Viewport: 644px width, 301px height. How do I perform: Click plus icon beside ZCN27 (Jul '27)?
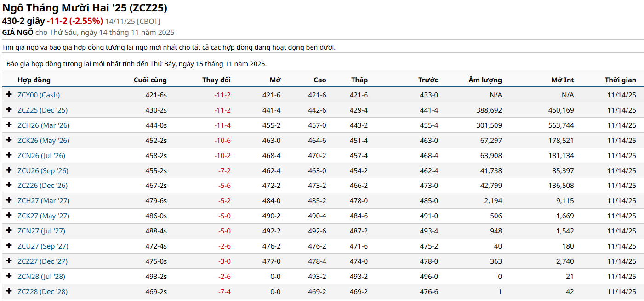coord(9,231)
